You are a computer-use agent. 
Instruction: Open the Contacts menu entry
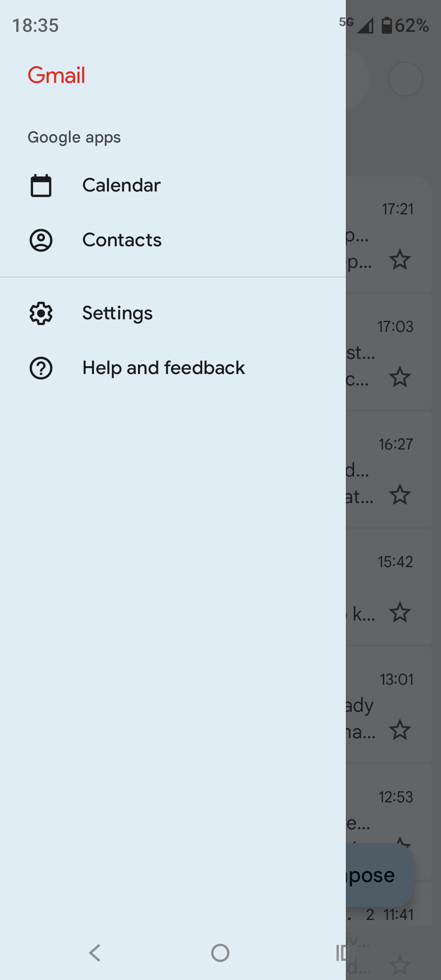point(122,240)
